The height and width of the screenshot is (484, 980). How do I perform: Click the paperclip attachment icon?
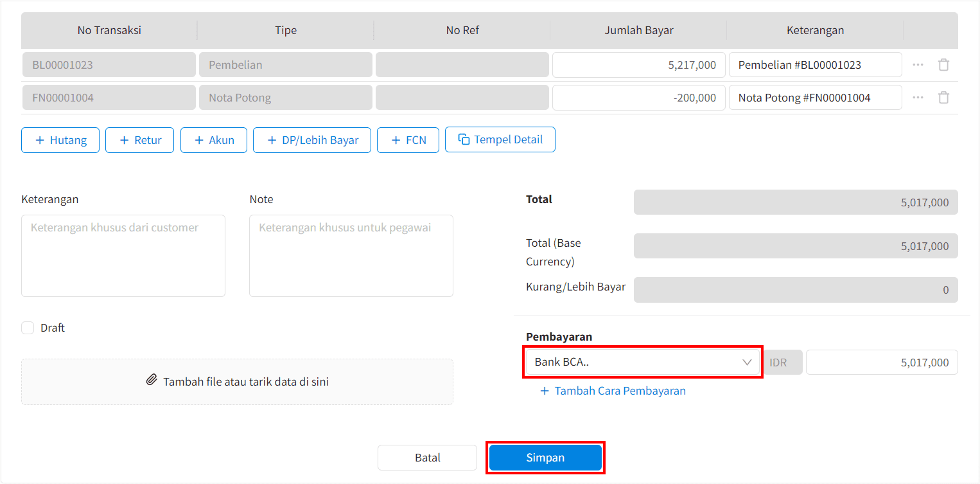click(x=152, y=380)
